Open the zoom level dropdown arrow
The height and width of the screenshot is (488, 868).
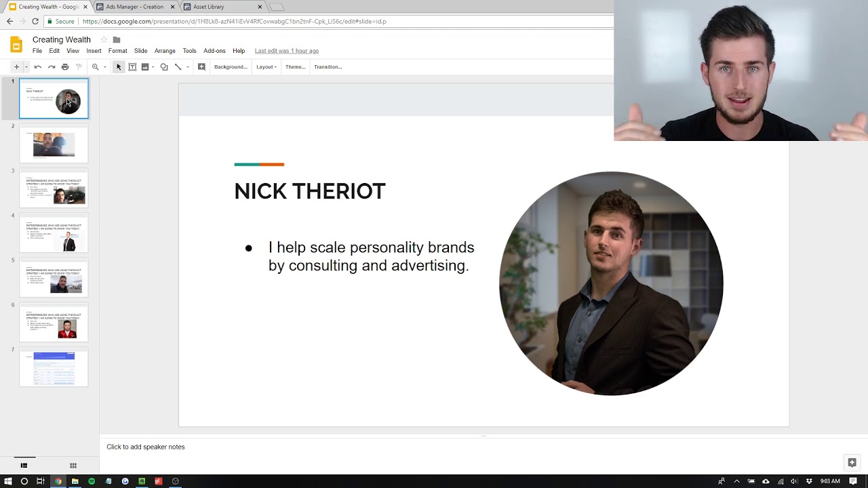pyautogui.click(x=105, y=67)
